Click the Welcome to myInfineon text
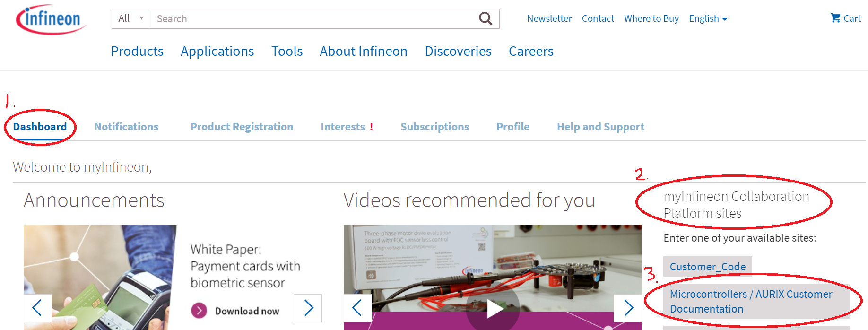The height and width of the screenshot is (330, 868). click(x=82, y=167)
